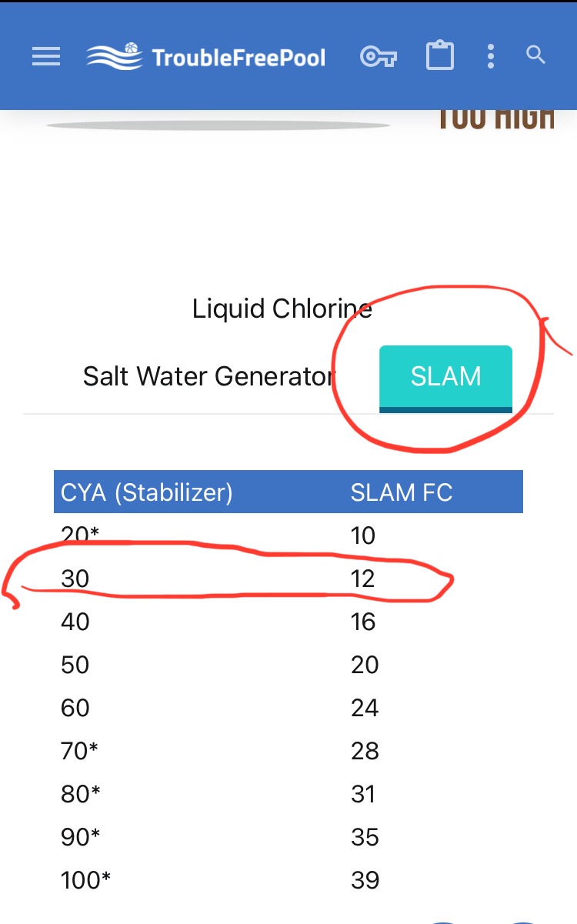
Task: Open the clipboard register icon
Action: point(440,56)
